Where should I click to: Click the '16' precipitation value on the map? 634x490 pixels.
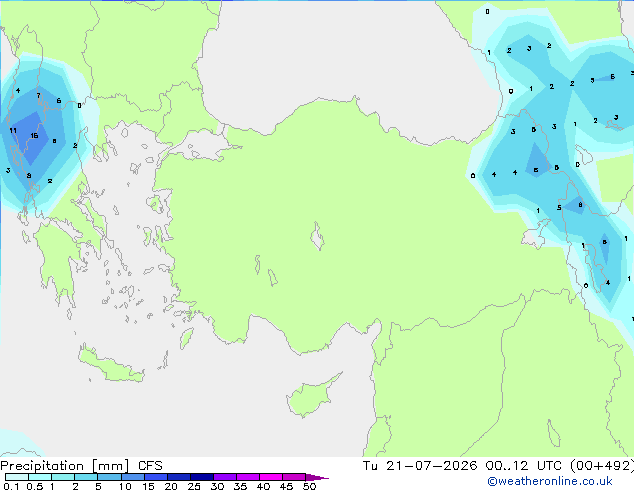pyautogui.click(x=34, y=136)
